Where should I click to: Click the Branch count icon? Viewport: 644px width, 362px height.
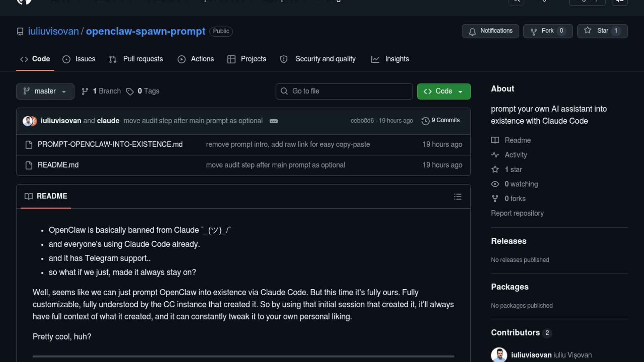click(x=85, y=92)
